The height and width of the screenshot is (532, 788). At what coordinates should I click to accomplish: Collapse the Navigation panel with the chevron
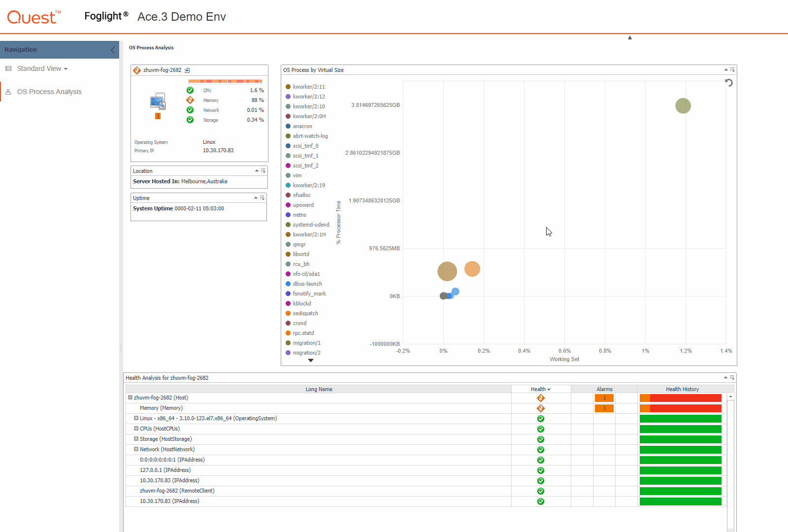pyautogui.click(x=113, y=50)
